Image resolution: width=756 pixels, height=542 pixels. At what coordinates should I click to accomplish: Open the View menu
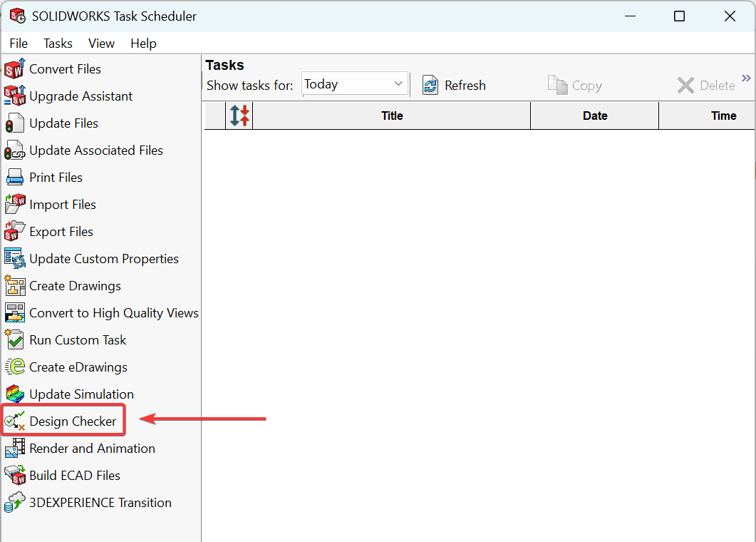coord(101,44)
